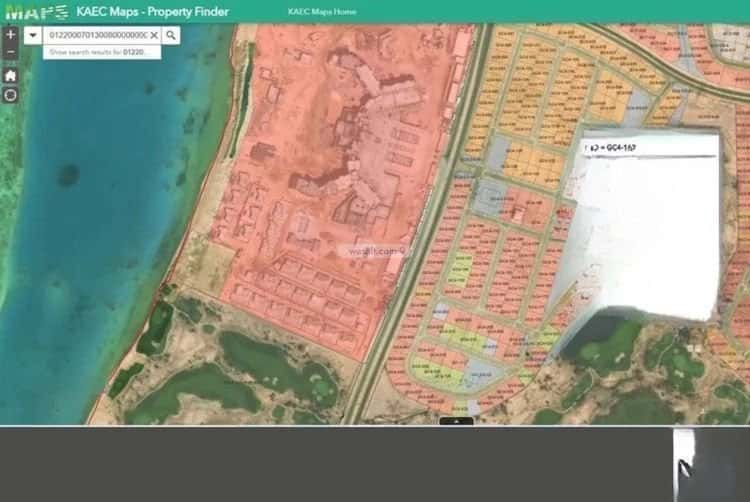Click the GC4-157 popup title bar
The width and height of the screenshot is (750, 502).
pyautogui.click(x=650, y=148)
